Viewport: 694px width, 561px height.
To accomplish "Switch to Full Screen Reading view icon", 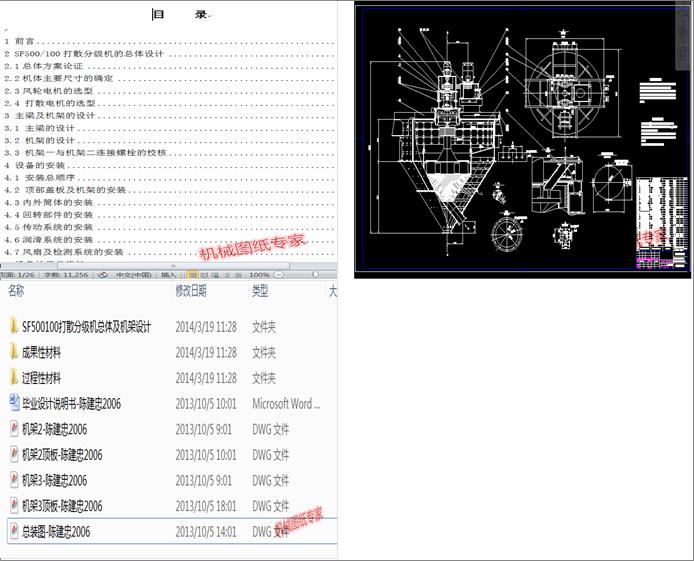I will tap(205, 275).
